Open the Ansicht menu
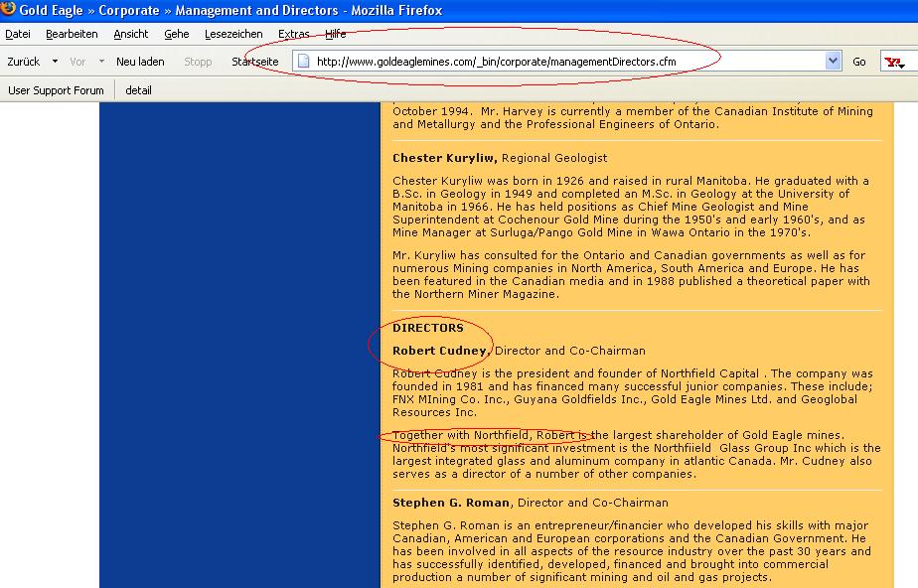 click(130, 34)
